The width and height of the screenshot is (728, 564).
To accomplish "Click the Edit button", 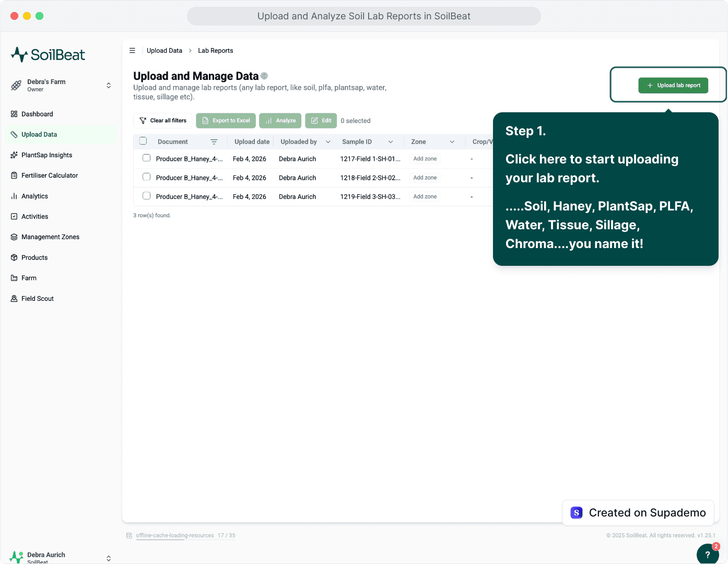I will (x=321, y=121).
